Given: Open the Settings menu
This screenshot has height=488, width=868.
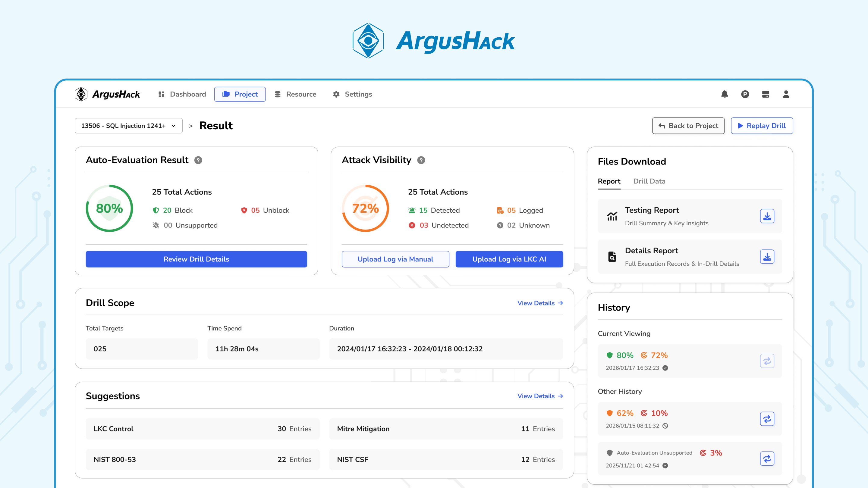Looking at the screenshot, I should tap(352, 94).
